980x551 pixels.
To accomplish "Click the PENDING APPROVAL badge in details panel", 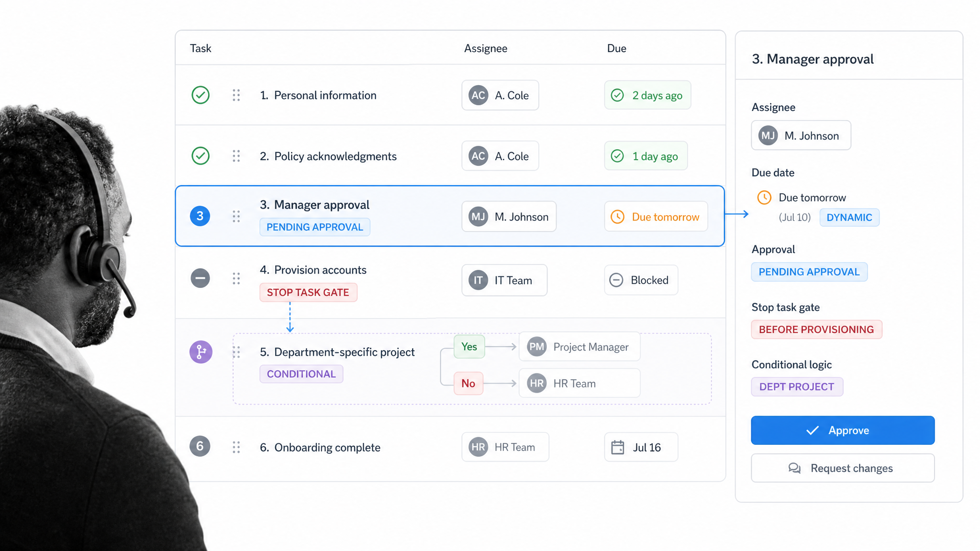I will (809, 272).
